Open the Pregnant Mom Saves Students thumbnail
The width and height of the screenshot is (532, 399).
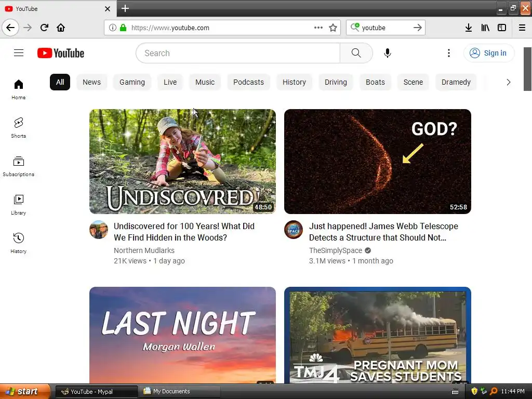coord(378,335)
